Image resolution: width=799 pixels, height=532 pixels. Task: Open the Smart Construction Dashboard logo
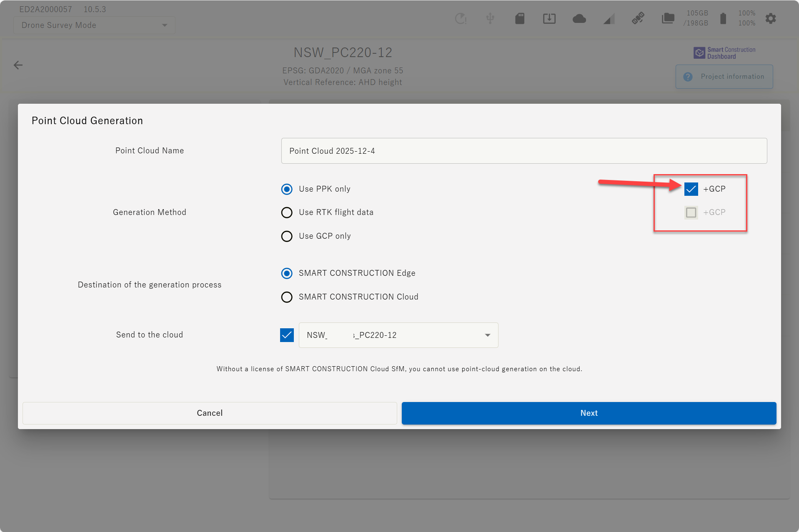click(724, 53)
